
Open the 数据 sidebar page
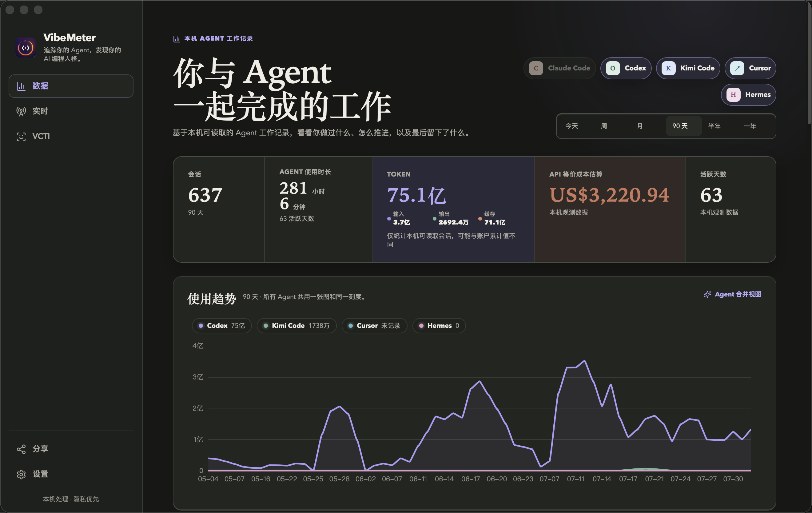click(x=71, y=86)
